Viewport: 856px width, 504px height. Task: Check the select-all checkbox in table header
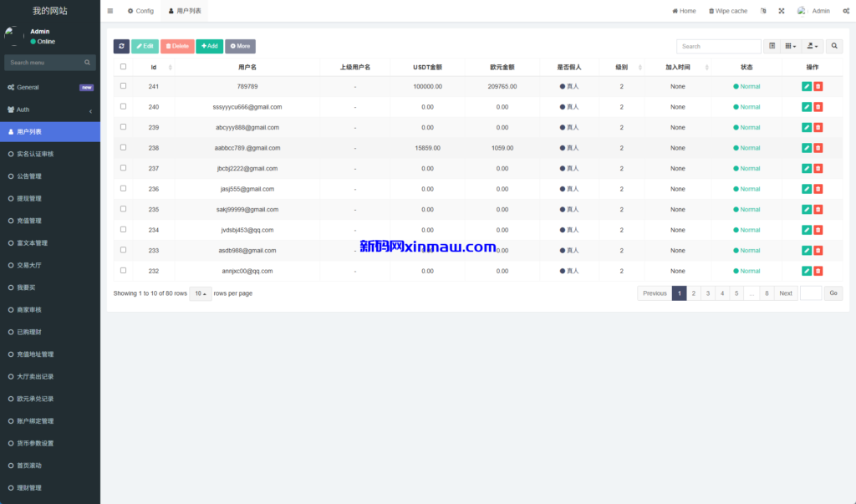124,67
